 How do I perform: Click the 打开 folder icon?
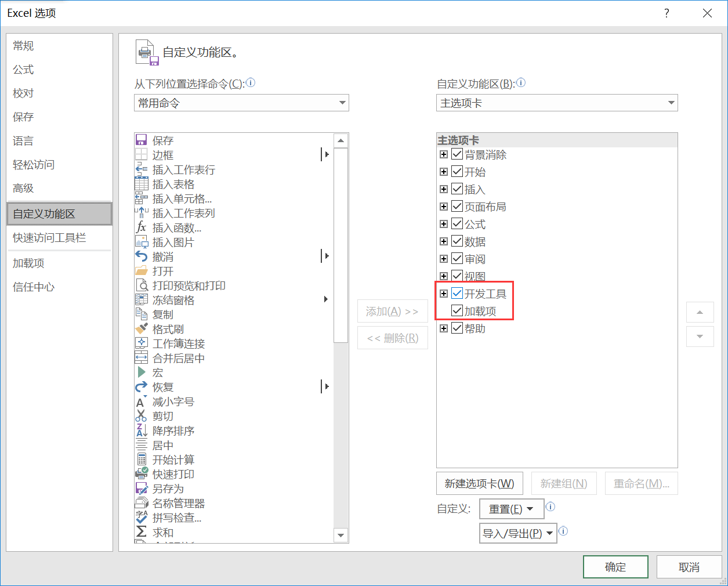141,271
